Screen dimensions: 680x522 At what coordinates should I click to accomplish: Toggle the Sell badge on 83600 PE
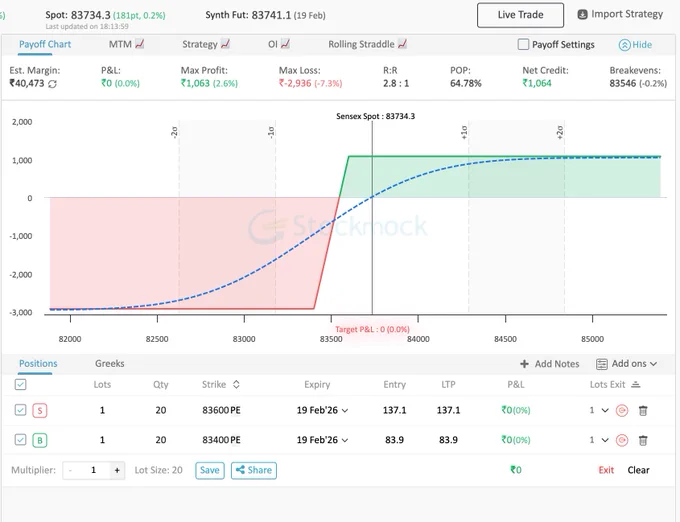tap(40, 411)
